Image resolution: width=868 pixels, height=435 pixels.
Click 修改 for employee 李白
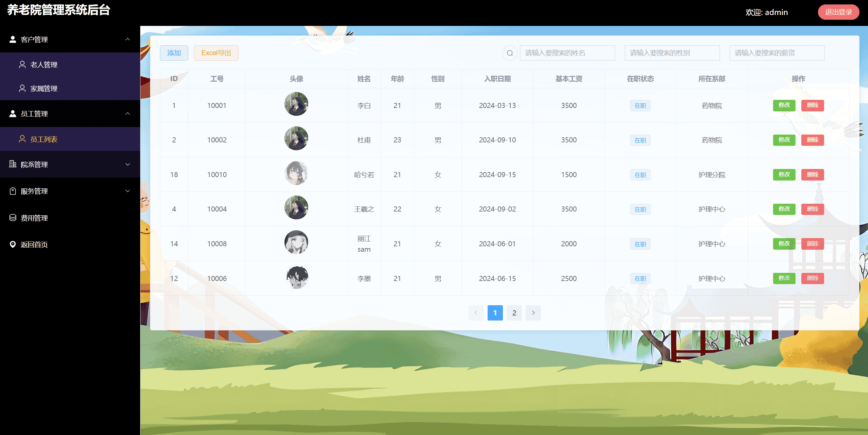[784, 105]
